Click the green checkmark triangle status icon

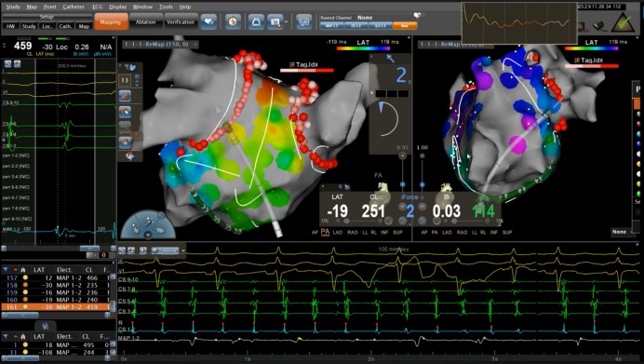623,22
